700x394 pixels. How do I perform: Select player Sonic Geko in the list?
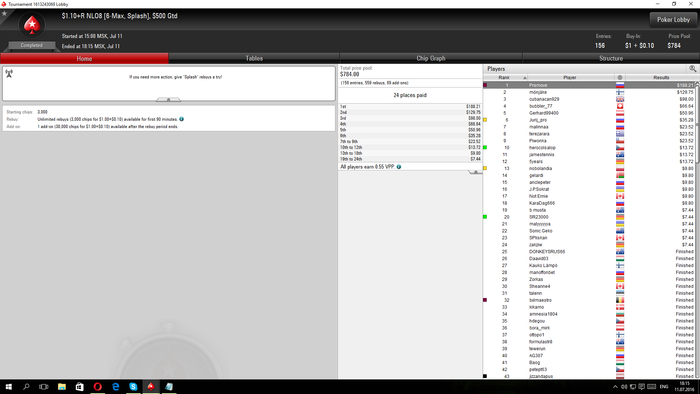[589, 231]
